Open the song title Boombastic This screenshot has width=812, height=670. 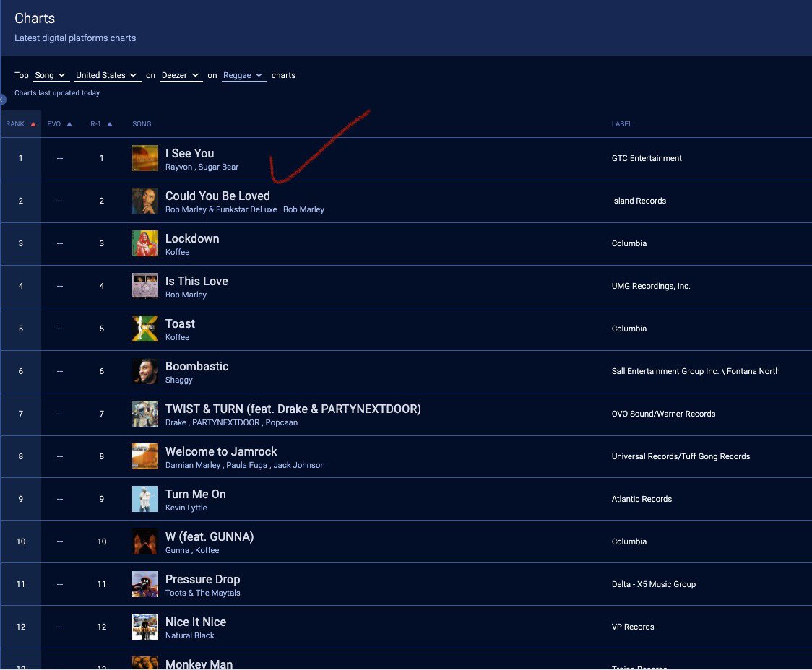pos(196,366)
